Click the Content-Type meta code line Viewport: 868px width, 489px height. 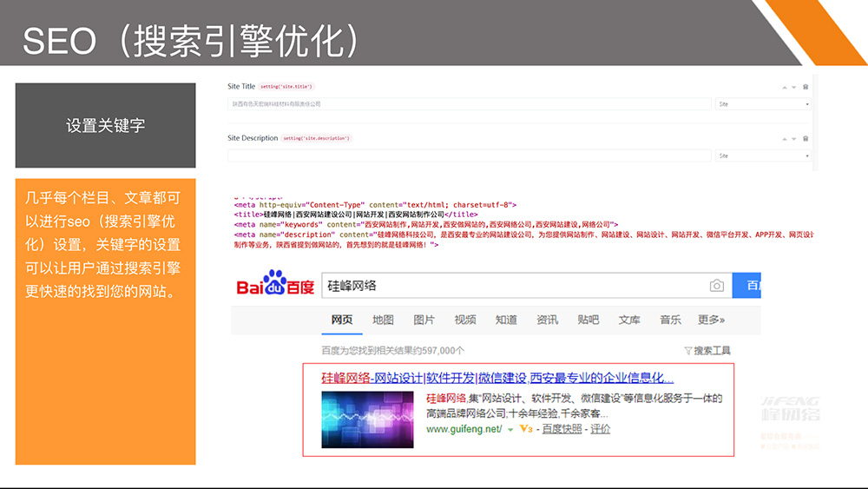pyautogui.click(x=375, y=205)
